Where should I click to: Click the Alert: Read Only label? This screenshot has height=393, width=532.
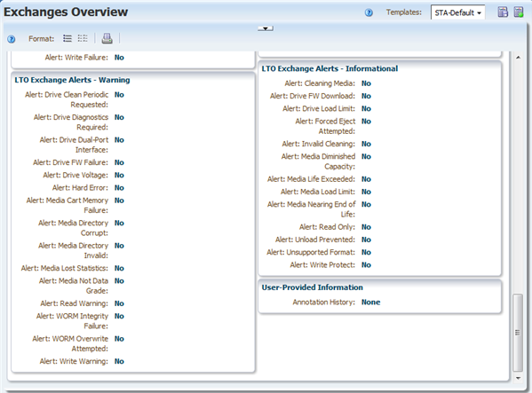[x=327, y=227]
